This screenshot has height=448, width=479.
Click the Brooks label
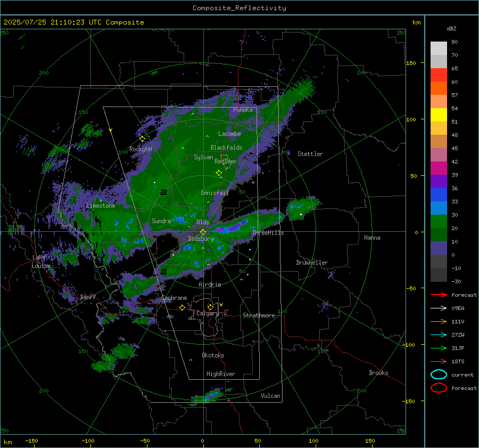378,373
